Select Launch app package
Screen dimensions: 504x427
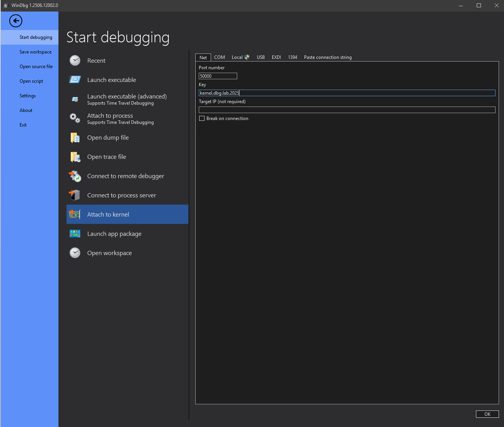pyautogui.click(x=114, y=234)
